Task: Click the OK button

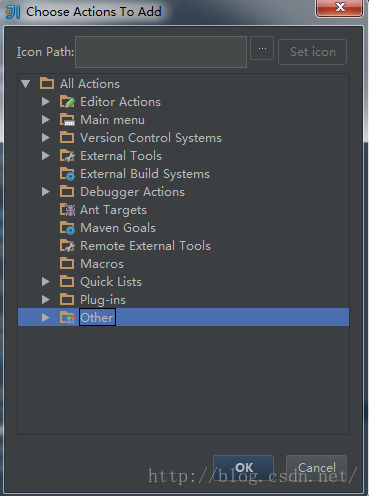Action: click(243, 467)
